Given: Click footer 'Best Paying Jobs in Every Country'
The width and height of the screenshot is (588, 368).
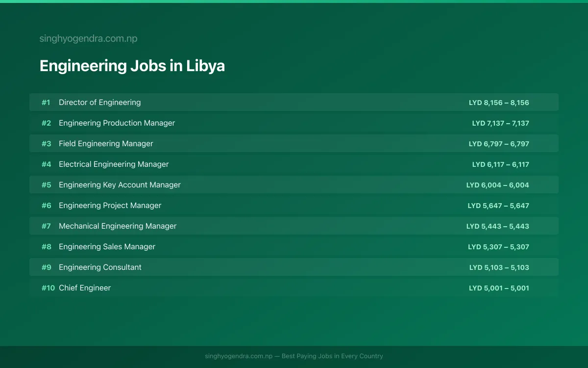Looking at the screenshot, I should coord(332,356).
